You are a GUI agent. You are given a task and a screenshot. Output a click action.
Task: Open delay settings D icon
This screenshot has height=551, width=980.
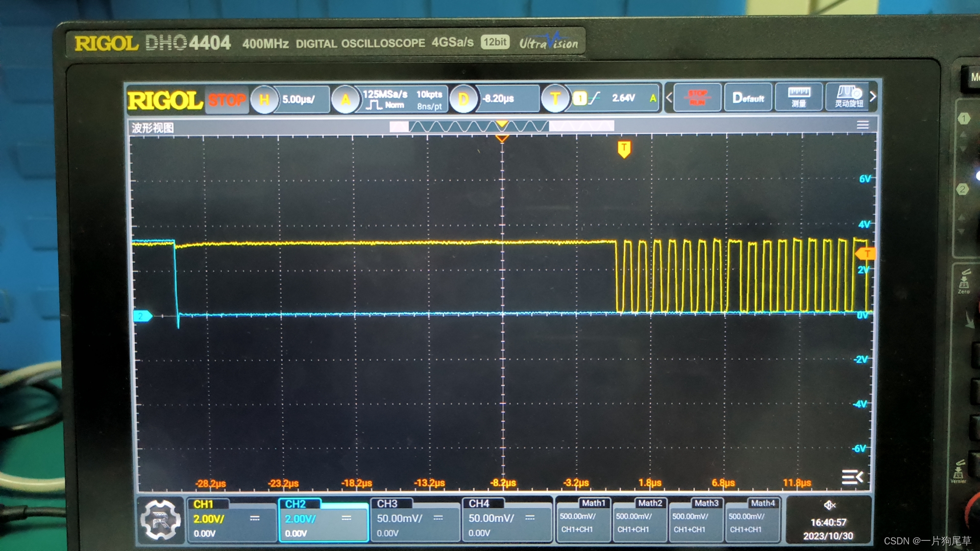(x=463, y=98)
